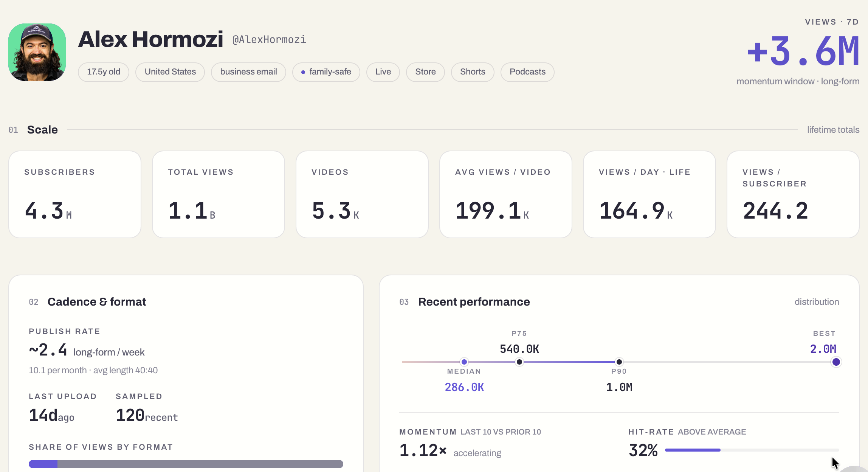Click the 'distribution' label
The width and height of the screenshot is (868, 472).
click(x=817, y=302)
